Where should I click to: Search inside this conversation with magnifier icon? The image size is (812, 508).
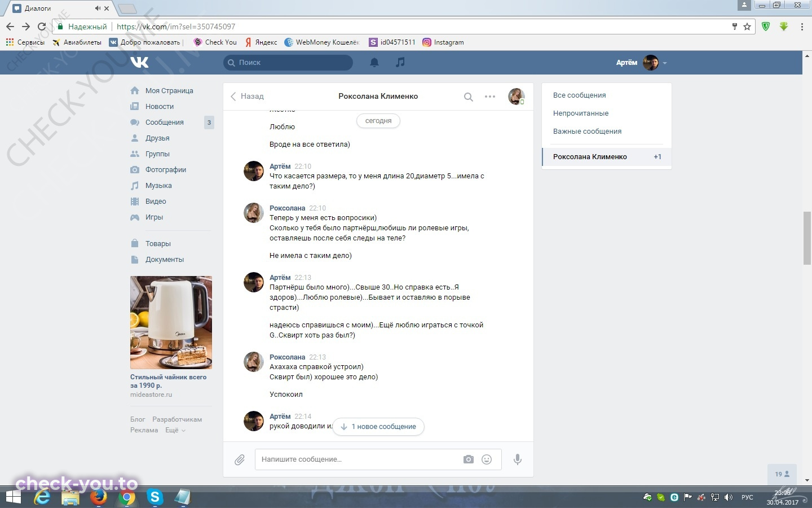468,97
